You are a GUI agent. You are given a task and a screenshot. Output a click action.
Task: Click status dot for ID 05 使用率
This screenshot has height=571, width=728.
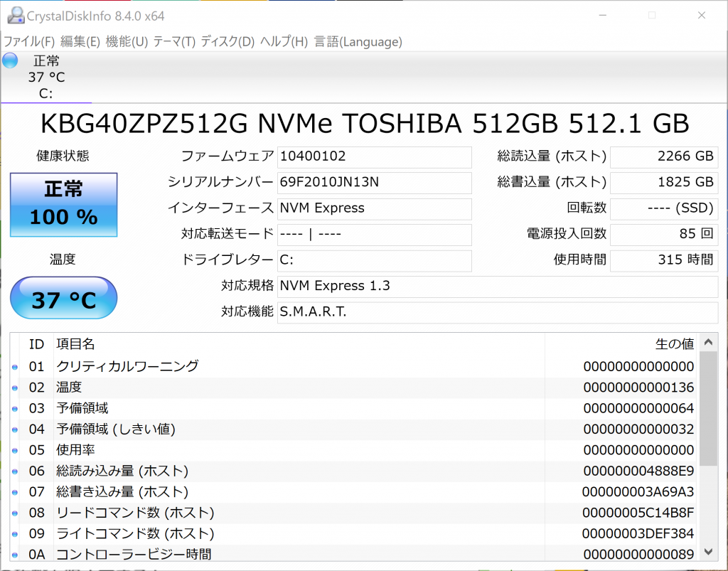click(x=15, y=451)
